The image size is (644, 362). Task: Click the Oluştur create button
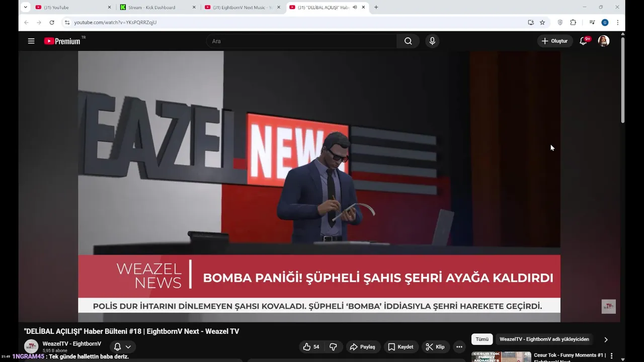(x=554, y=41)
